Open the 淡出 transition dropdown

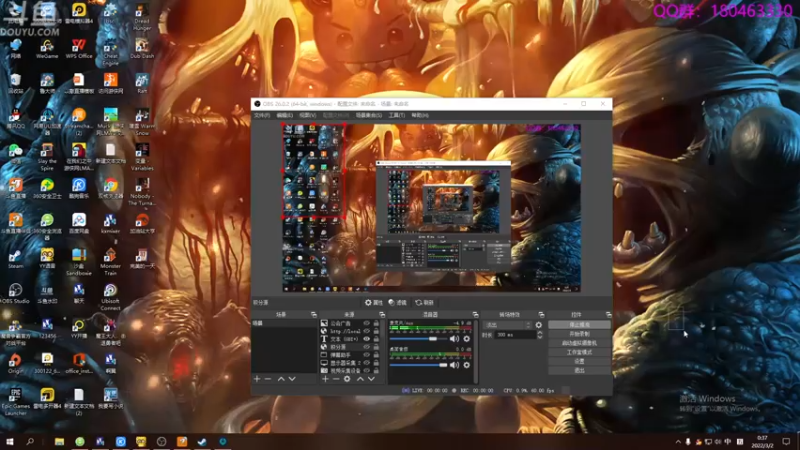[508, 325]
